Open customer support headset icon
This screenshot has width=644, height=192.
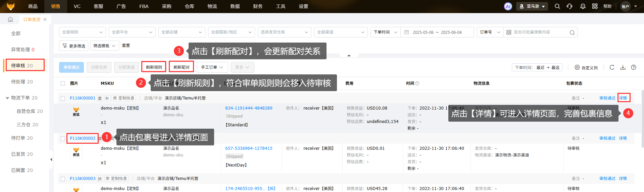coord(569,6)
